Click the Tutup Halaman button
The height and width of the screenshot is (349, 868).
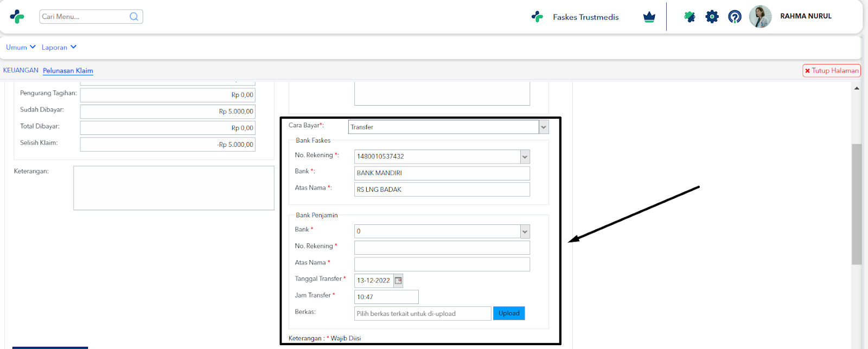(x=832, y=70)
